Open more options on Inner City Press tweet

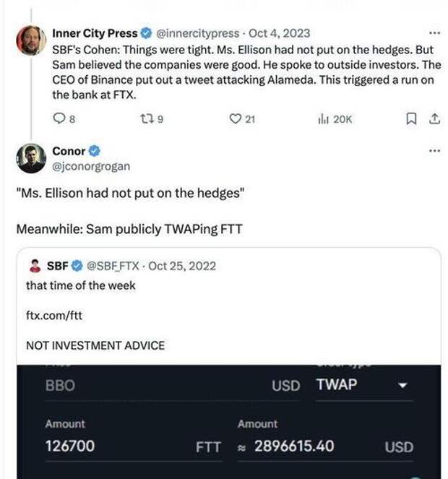434,33
